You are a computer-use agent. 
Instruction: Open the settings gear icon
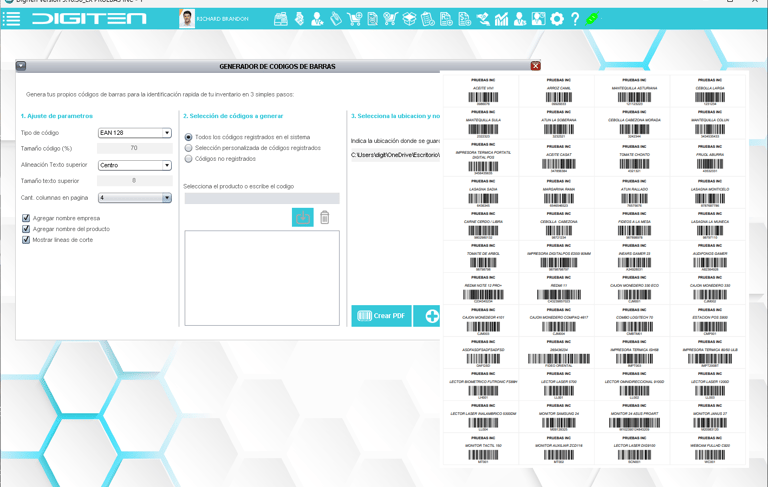pyautogui.click(x=556, y=19)
